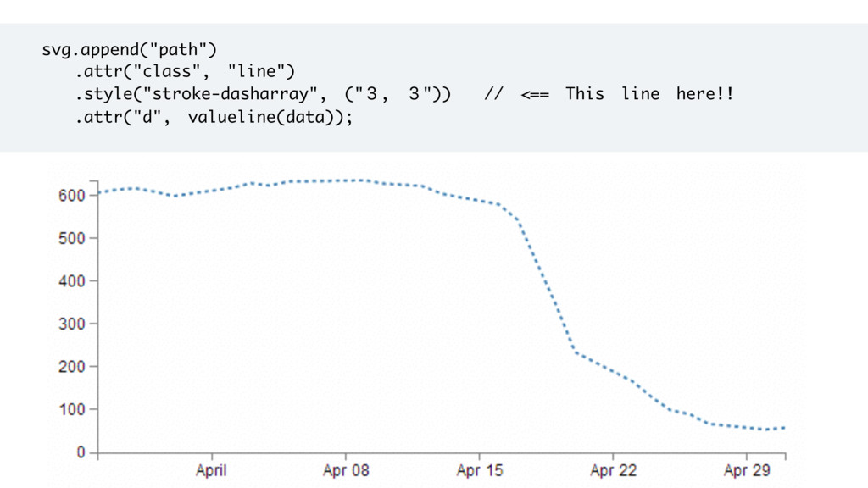The image size is (868, 488).
Task: Click the 400 y-axis label
Action: point(72,281)
